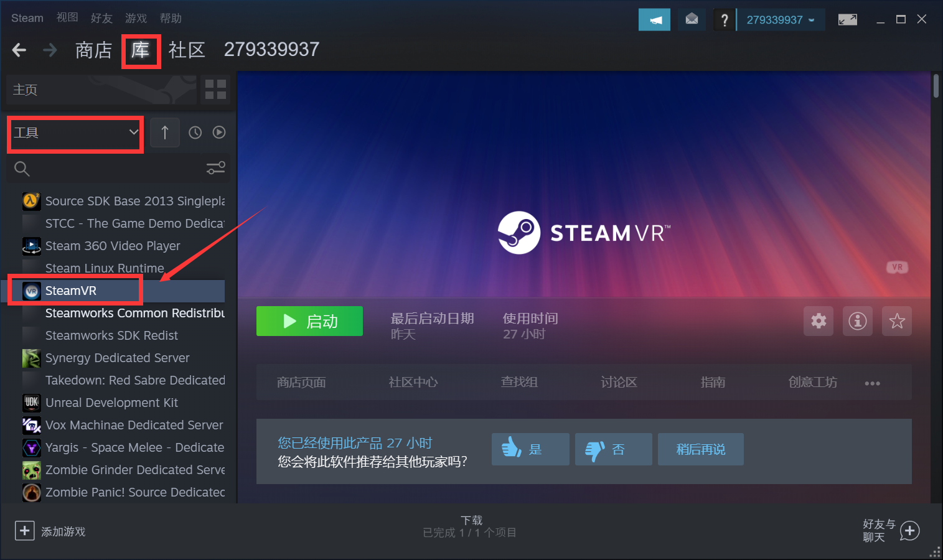Go to the 库 tab

click(141, 50)
